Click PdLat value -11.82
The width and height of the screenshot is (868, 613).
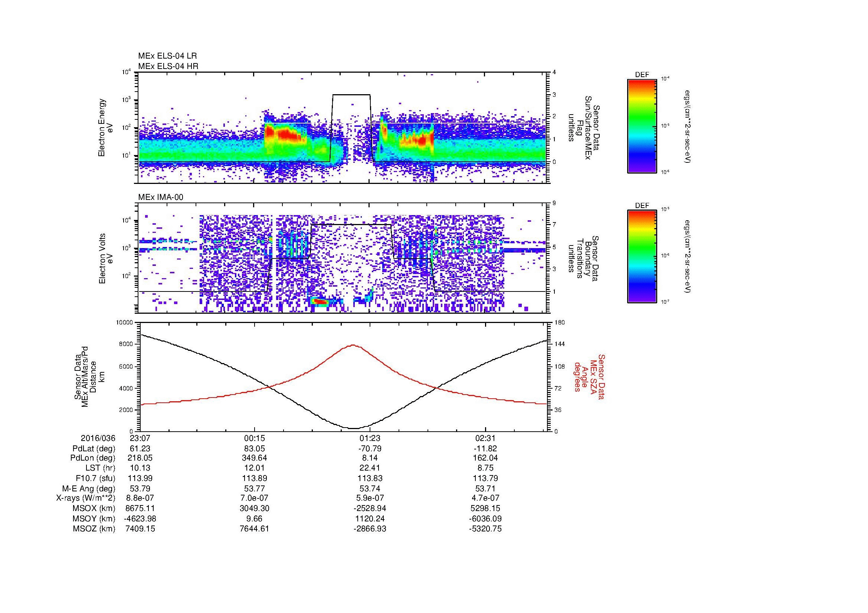click(x=485, y=449)
